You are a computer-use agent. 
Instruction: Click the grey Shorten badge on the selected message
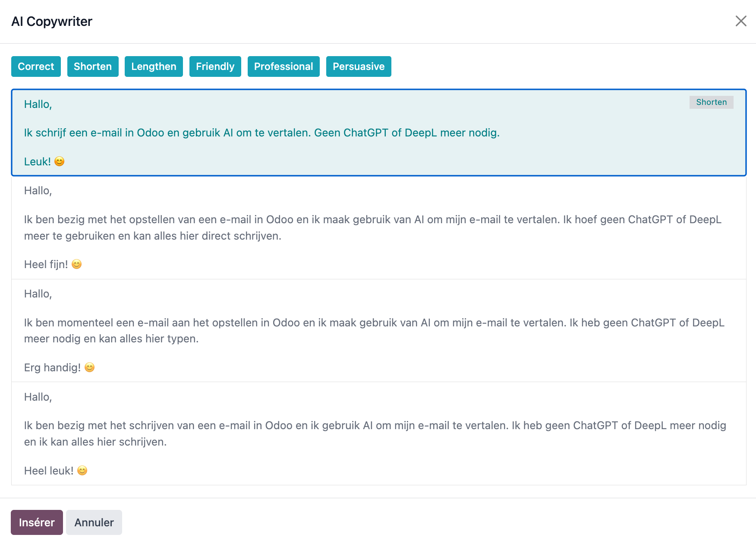pos(711,102)
